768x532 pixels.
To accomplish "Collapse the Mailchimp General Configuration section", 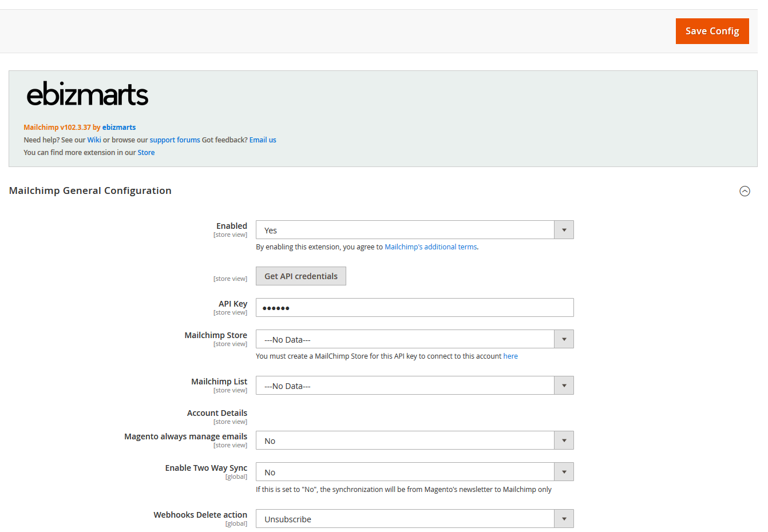I will pyautogui.click(x=745, y=190).
